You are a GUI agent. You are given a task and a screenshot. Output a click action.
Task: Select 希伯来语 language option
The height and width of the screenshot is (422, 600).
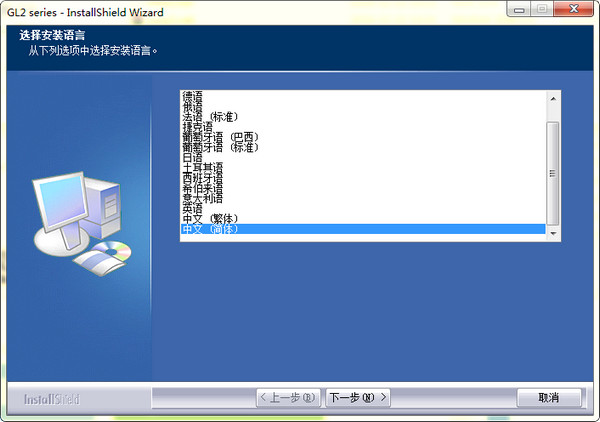pyautogui.click(x=363, y=188)
